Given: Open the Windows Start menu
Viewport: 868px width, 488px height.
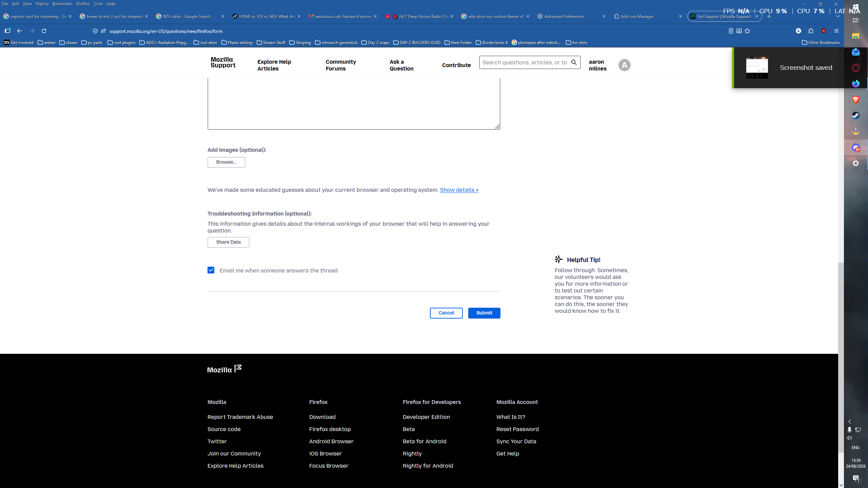Looking at the screenshot, I should point(855,7).
